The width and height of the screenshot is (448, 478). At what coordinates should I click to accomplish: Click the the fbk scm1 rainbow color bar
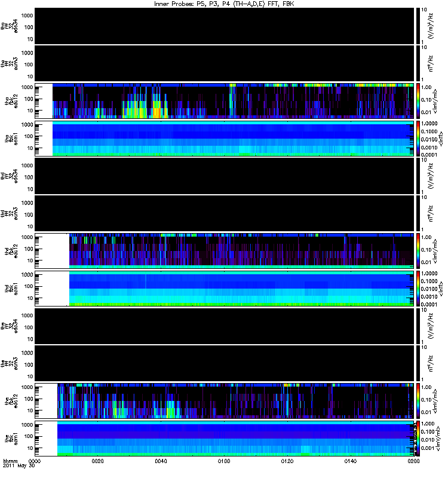pyautogui.click(x=418, y=439)
